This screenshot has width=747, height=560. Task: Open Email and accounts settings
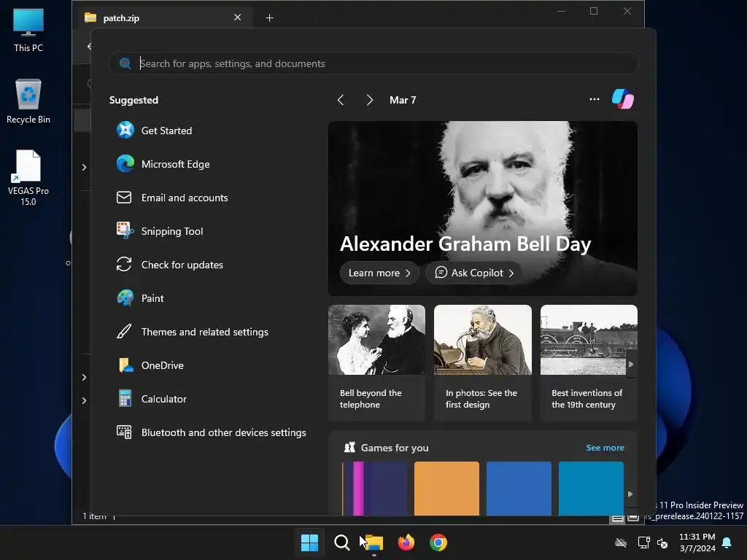tap(172, 198)
